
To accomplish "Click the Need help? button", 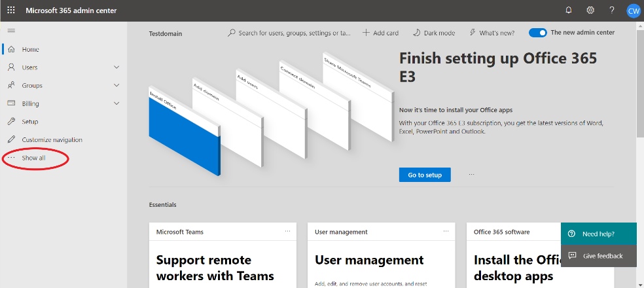I will (x=598, y=234).
